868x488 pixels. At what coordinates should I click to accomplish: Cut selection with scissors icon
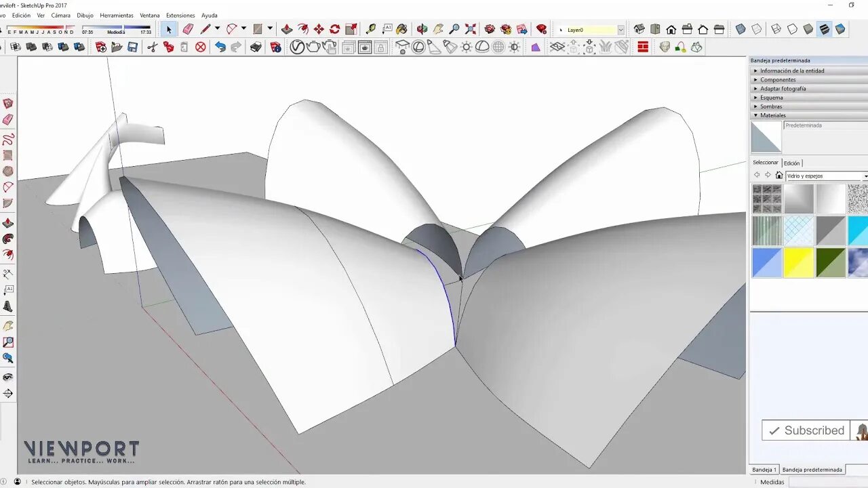[x=152, y=47]
